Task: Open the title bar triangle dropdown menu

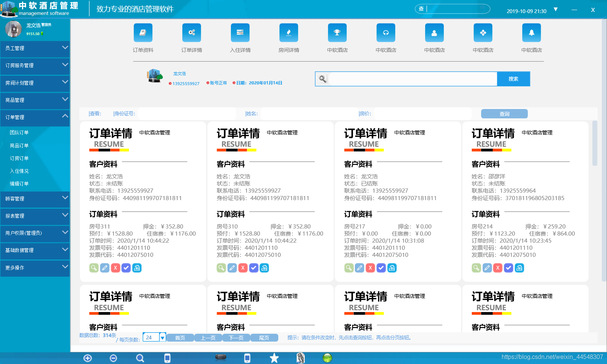Action: [x=555, y=9]
